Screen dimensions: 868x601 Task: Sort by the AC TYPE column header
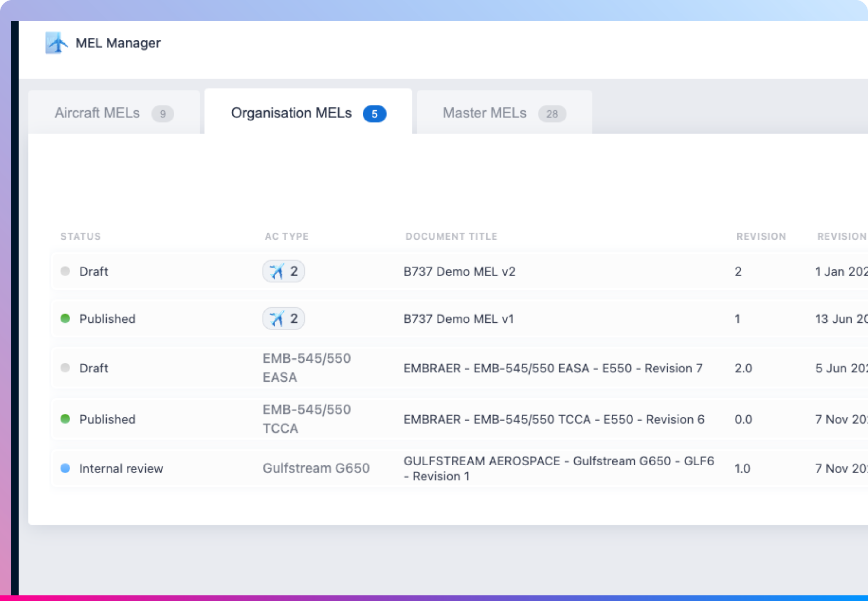tap(287, 237)
